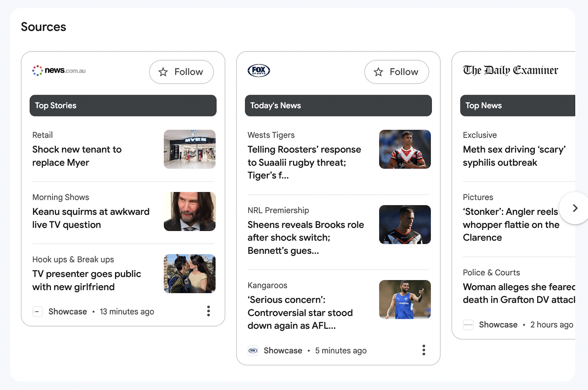
Task: Open the Fox Sports card three-dot menu
Action: 424,350
